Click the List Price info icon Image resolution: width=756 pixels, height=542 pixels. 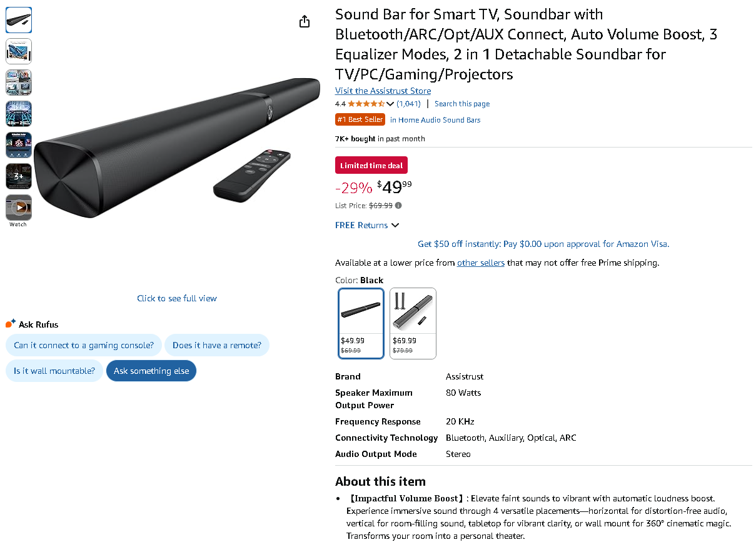(398, 205)
